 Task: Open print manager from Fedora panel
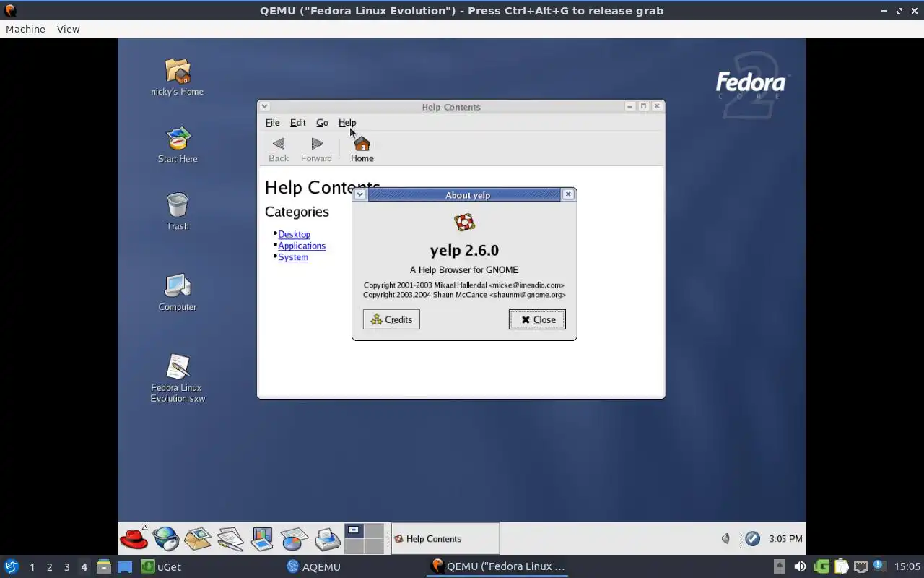[327, 538]
